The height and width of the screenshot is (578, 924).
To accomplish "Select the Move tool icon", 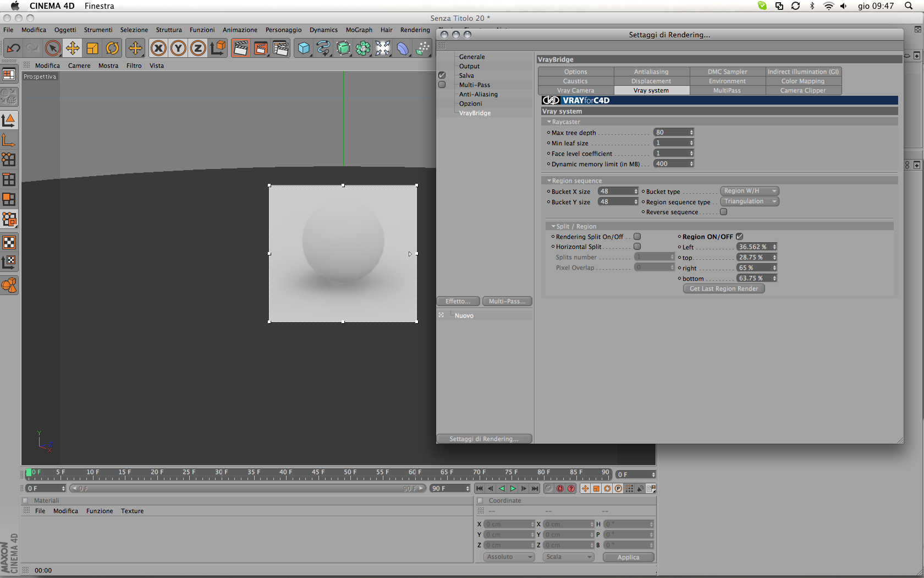I will [x=73, y=48].
